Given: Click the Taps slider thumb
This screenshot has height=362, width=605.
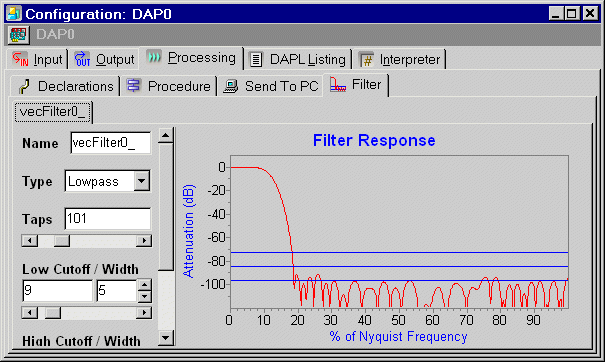Looking at the screenshot, I should [x=62, y=241].
